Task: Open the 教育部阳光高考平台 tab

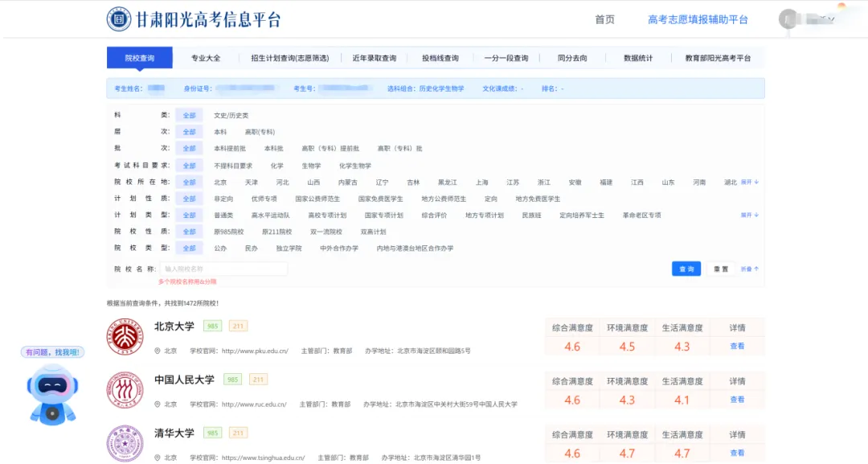Action: click(x=718, y=58)
